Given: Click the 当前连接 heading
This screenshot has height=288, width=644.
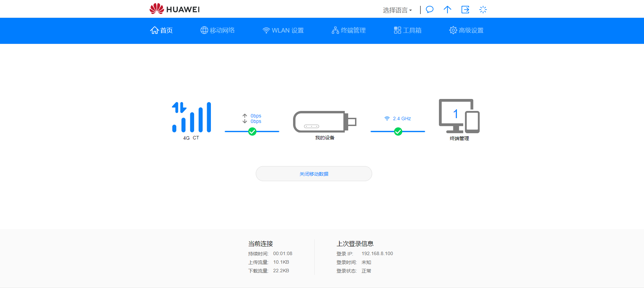Looking at the screenshot, I should [261, 243].
